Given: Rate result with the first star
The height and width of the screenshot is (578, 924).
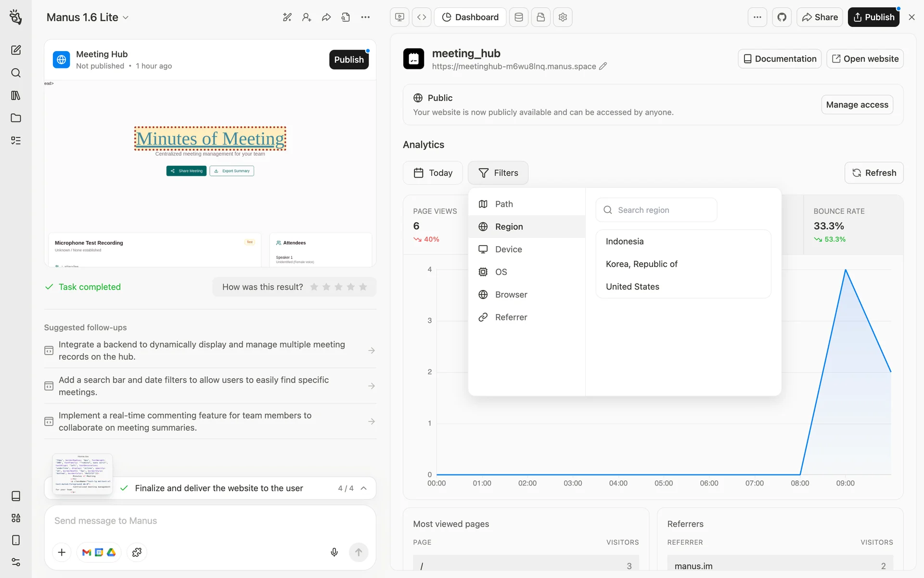Looking at the screenshot, I should pyautogui.click(x=314, y=287).
